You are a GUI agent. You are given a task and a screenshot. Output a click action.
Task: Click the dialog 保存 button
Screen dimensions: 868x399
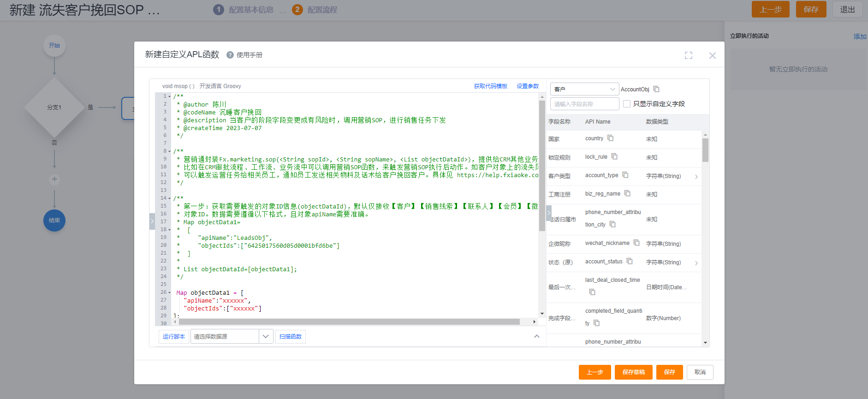670,372
